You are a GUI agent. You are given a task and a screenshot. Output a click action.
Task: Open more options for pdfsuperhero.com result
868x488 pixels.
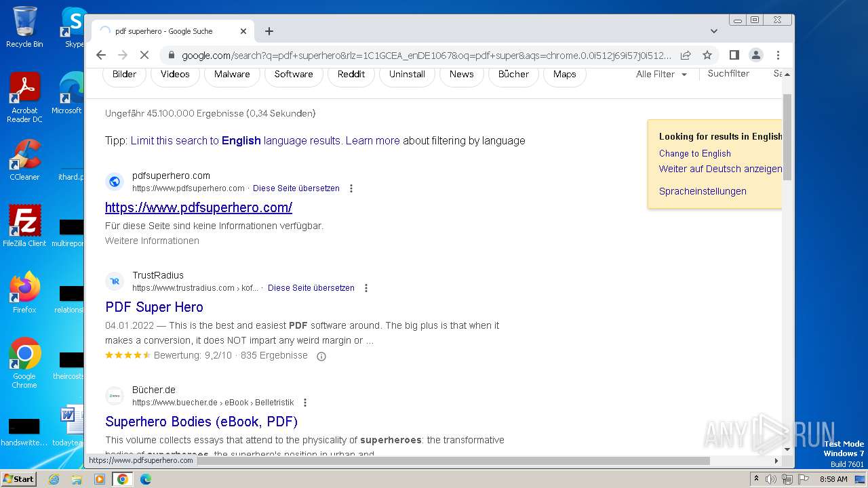(351, 188)
